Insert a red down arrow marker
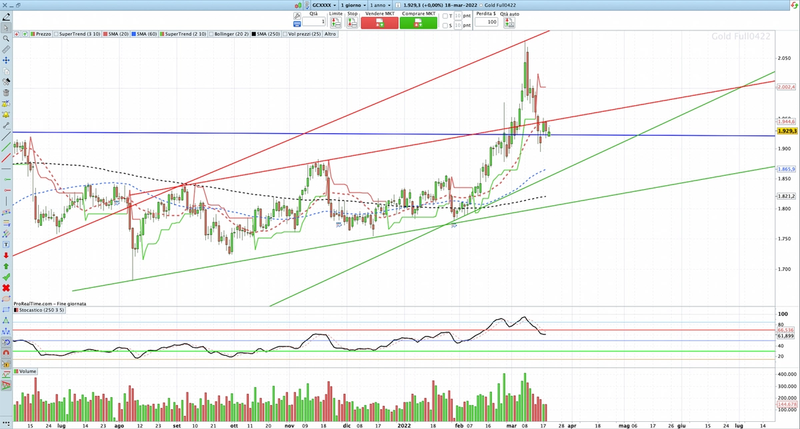The width and height of the screenshot is (800, 429). 6,256
